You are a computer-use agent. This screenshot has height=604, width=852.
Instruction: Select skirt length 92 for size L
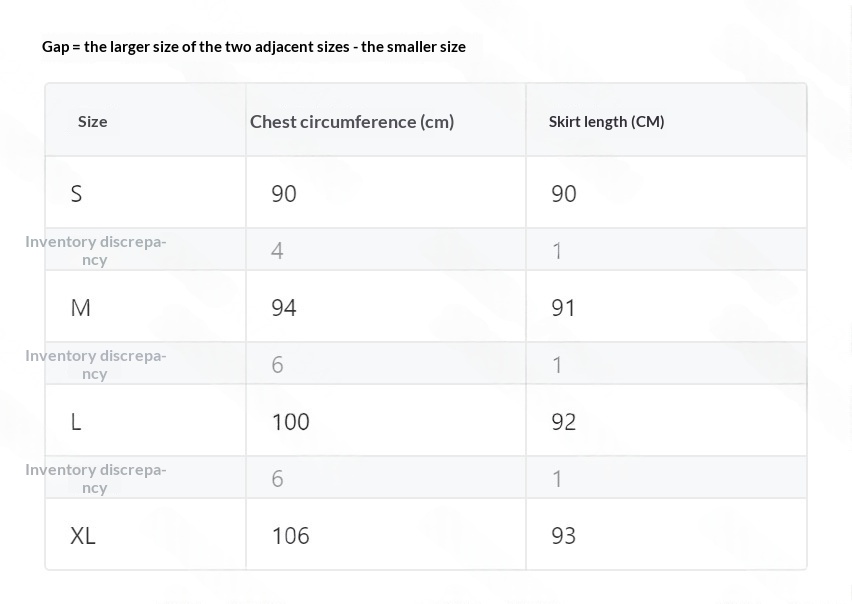(563, 422)
